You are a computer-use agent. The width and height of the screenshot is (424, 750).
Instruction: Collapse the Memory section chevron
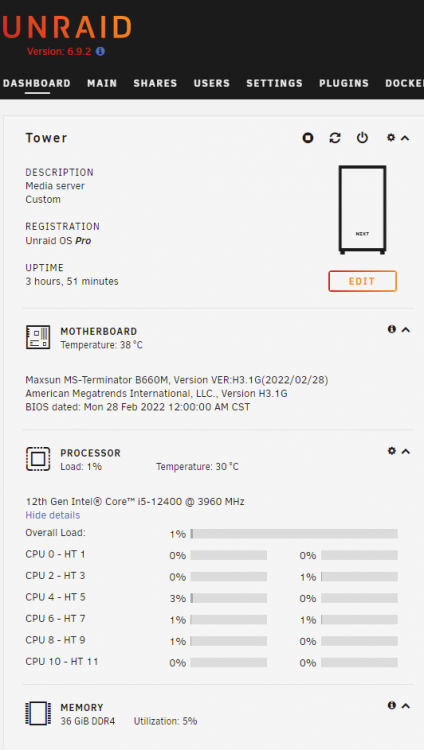tap(406, 706)
